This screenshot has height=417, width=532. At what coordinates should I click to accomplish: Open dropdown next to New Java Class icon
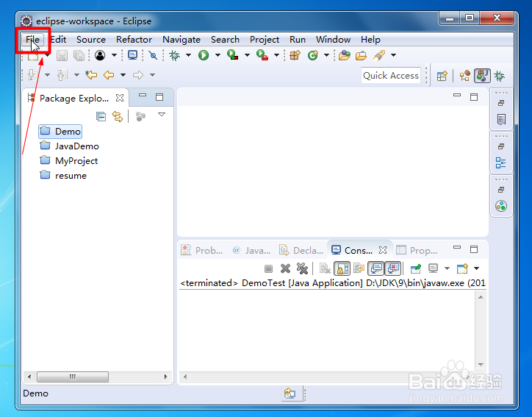326,55
